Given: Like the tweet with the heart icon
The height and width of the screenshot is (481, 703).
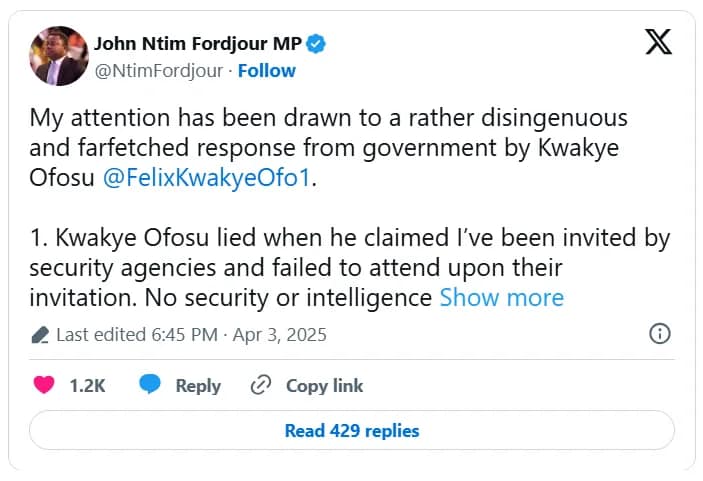Looking at the screenshot, I should coord(44,385).
